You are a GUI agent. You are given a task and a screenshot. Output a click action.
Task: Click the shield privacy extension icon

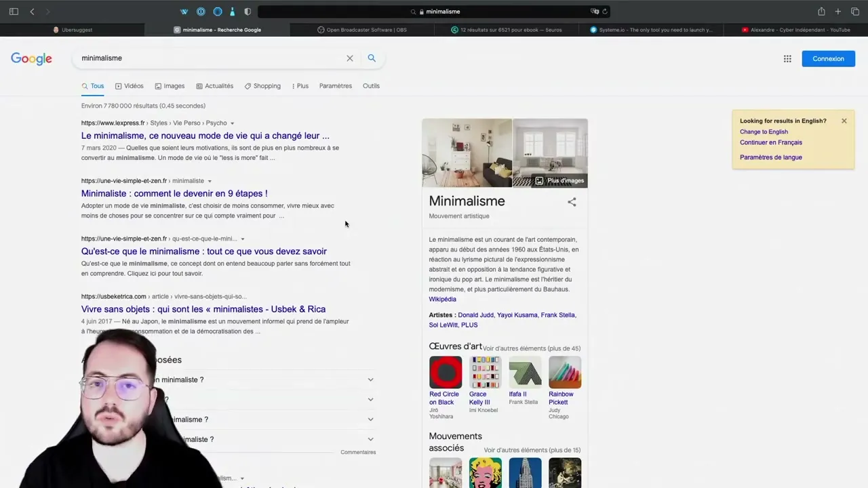click(x=248, y=12)
